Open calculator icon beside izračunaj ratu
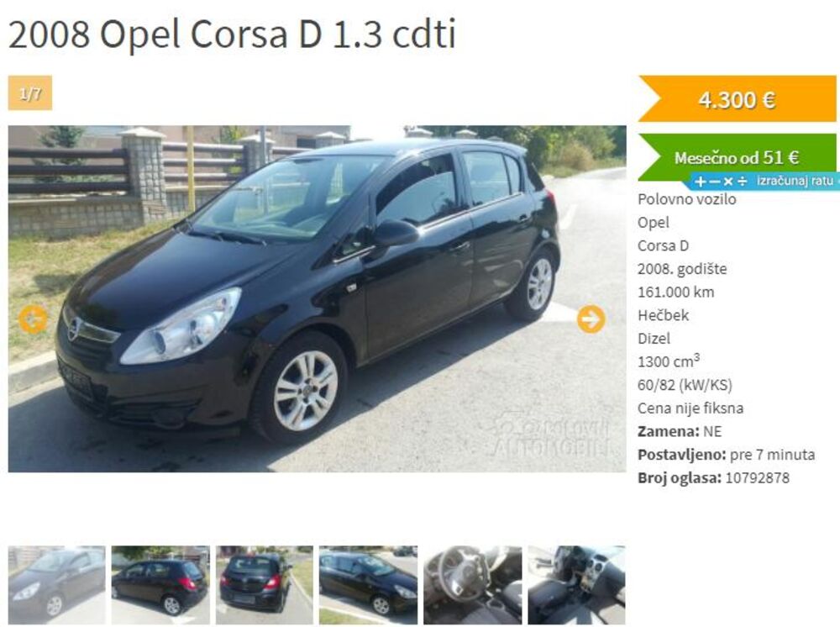 [721, 182]
